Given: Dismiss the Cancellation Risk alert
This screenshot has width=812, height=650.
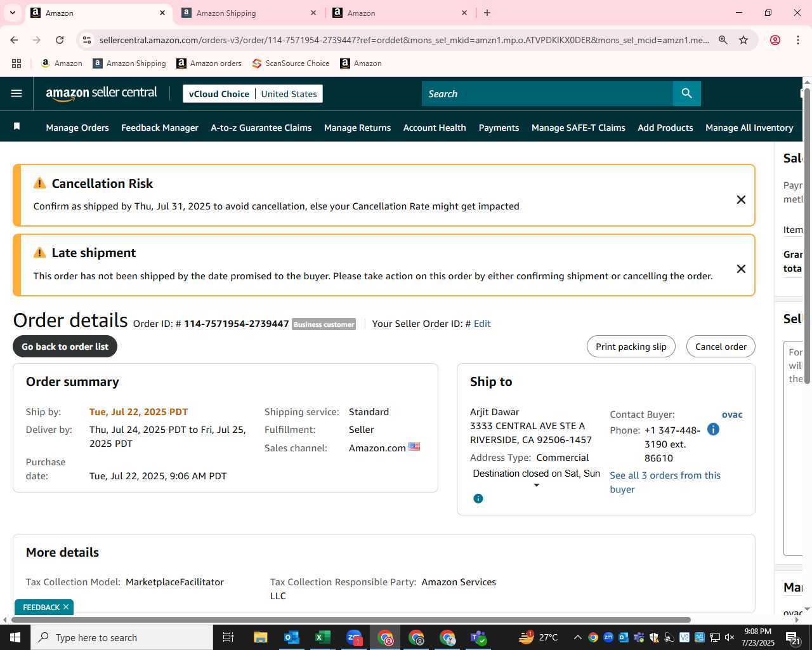Looking at the screenshot, I should [x=740, y=199].
